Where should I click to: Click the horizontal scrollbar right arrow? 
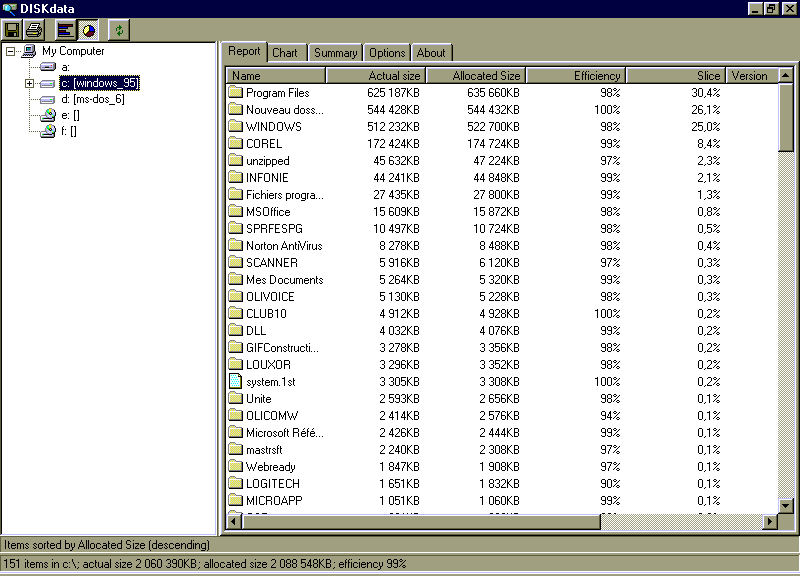click(x=770, y=522)
